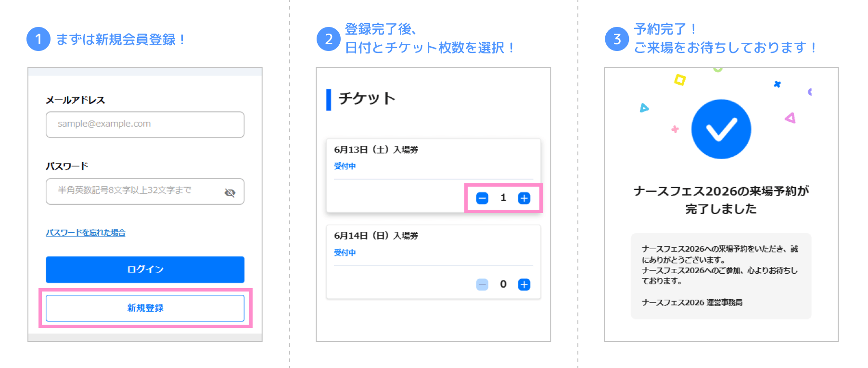Select the 受付中 status under June 13 ticket
Screen dimensions: 868x368
coord(345,166)
